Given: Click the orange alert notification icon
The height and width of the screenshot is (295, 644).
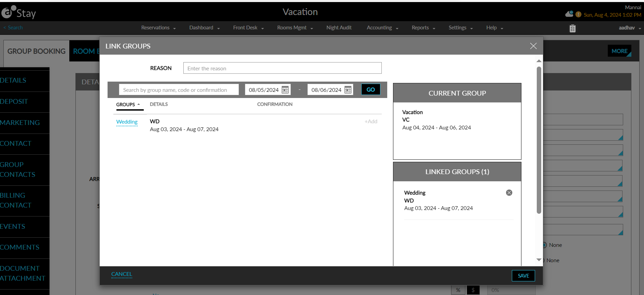Looking at the screenshot, I should click(578, 14).
